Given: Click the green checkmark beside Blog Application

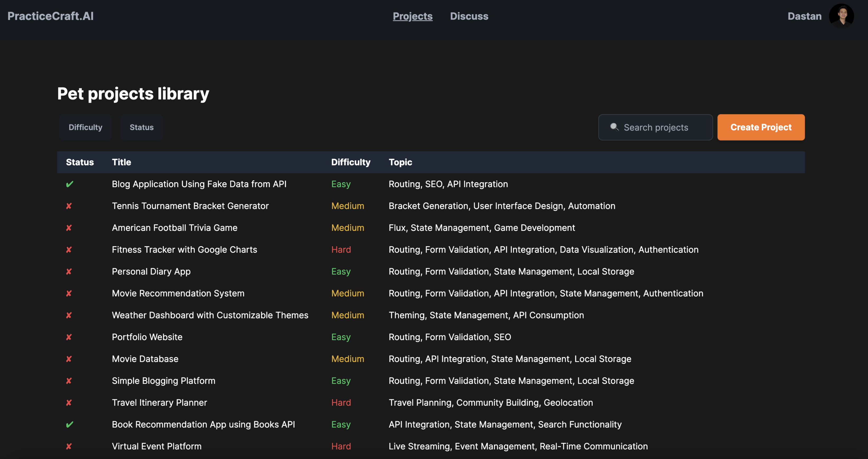Looking at the screenshot, I should point(70,184).
